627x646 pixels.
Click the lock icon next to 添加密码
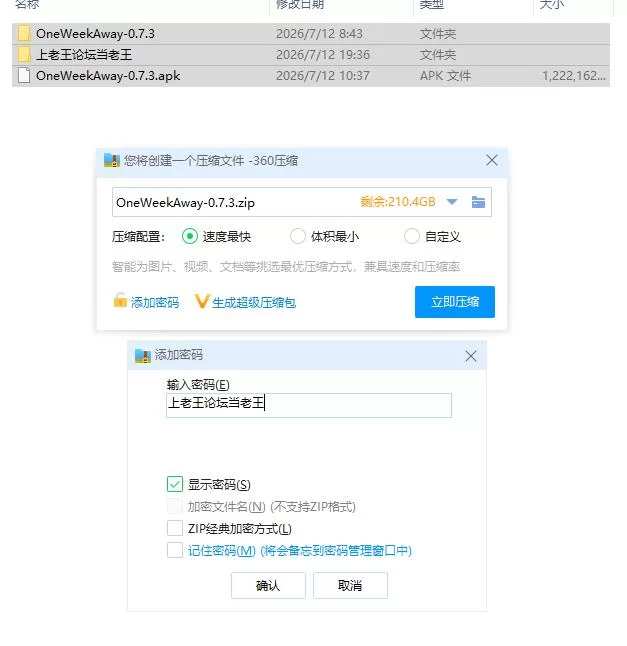point(120,300)
